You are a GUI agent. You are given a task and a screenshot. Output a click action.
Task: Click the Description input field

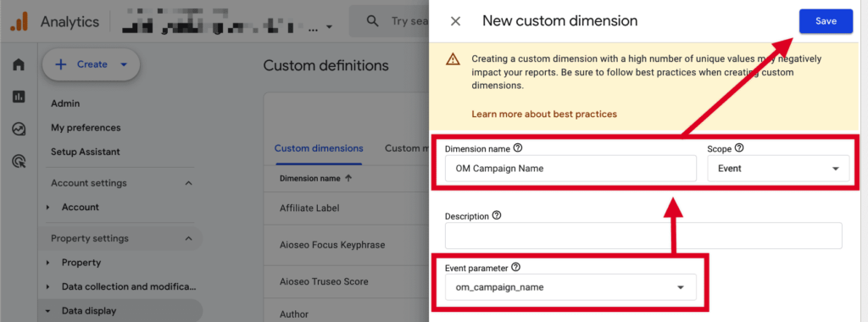point(643,236)
